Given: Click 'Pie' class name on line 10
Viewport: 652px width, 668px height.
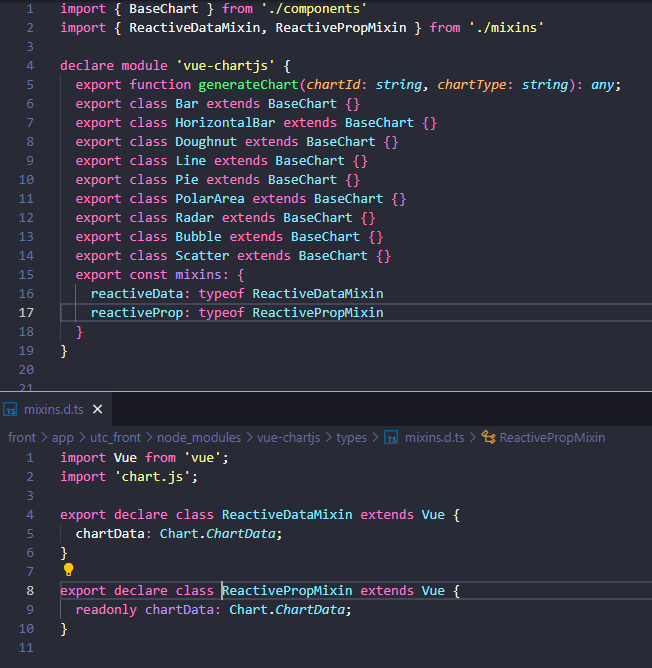Looking at the screenshot, I should pyautogui.click(x=187, y=179).
